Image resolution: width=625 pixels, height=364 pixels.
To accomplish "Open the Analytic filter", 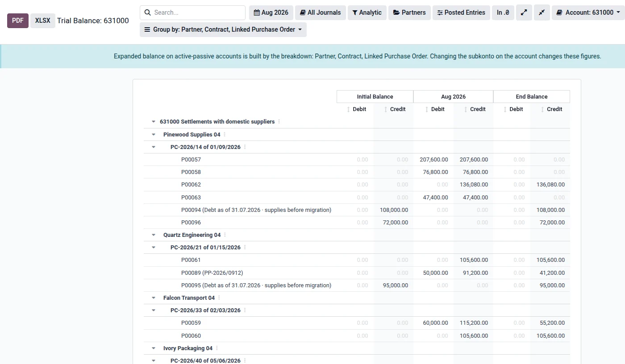I will 367,12.
